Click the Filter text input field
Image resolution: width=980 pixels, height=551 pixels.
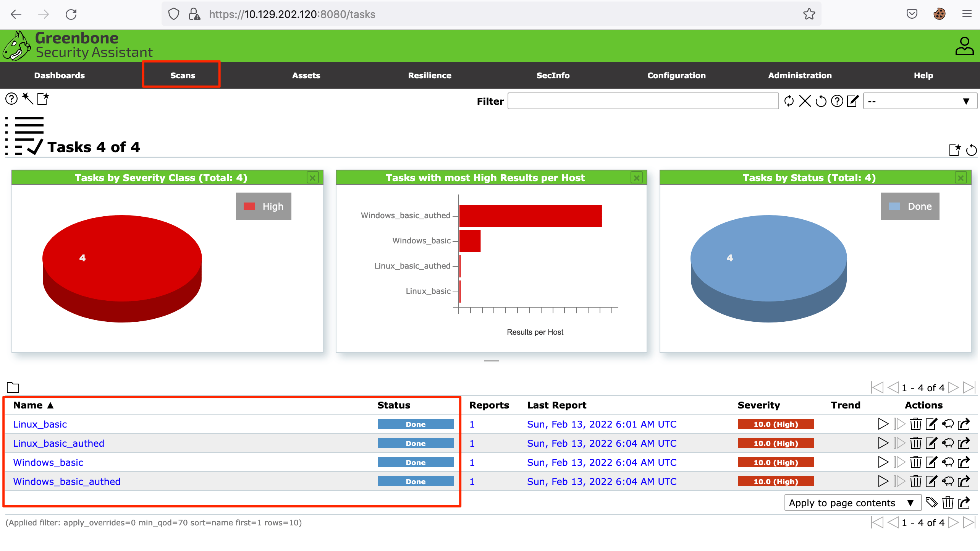643,101
